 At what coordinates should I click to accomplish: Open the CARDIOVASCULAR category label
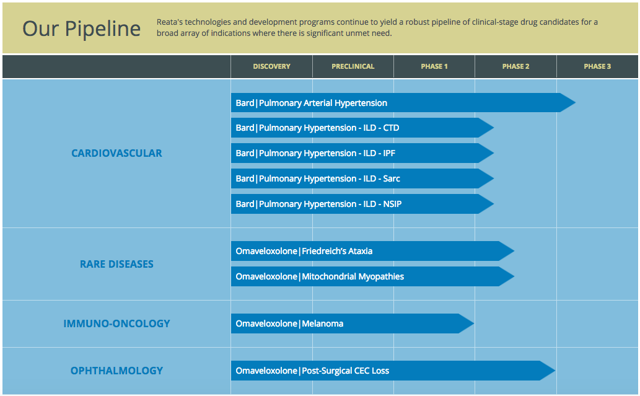click(x=117, y=153)
